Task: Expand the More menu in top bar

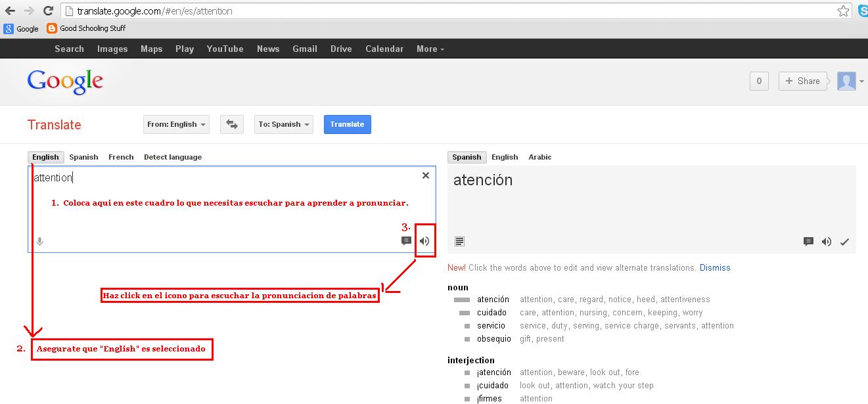Action: 430,49
